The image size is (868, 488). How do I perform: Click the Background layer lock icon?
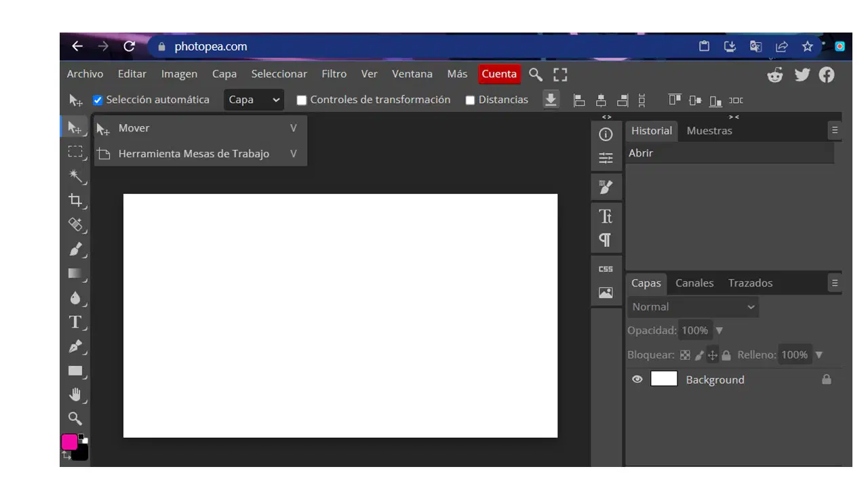point(827,380)
